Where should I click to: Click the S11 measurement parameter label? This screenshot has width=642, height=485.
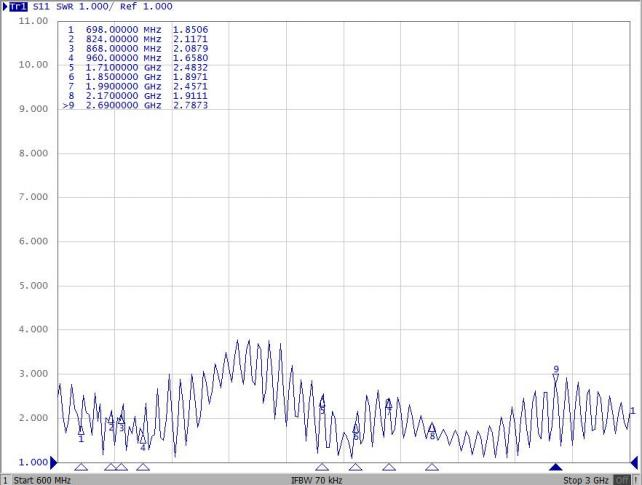click(x=41, y=7)
